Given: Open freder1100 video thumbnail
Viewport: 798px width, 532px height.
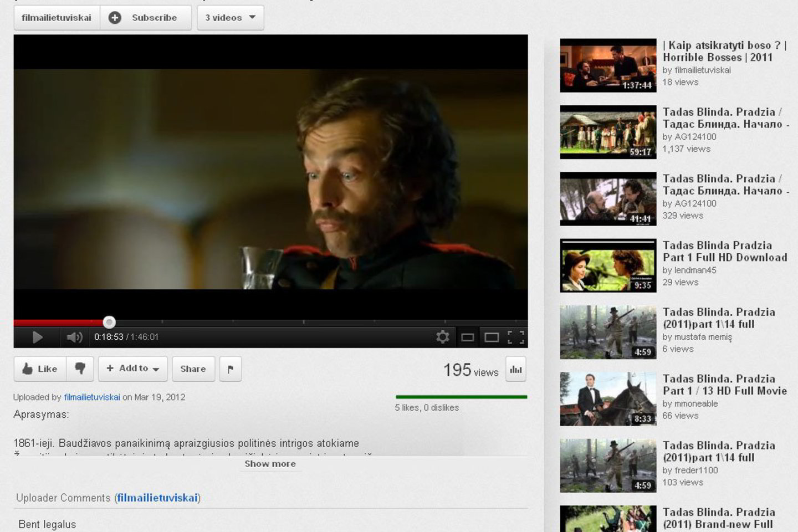Looking at the screenshot, I should pos(608,465).
